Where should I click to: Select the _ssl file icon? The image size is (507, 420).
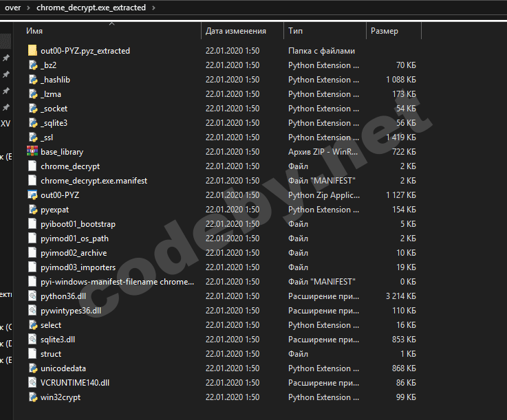pyautogui.click(x=32, y=137)
